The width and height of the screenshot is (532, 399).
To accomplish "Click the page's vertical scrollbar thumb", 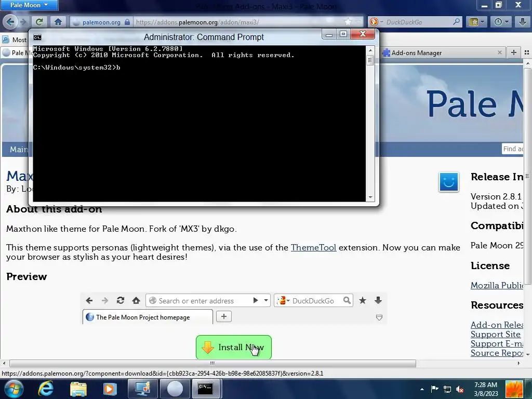I will click(528, 176).
